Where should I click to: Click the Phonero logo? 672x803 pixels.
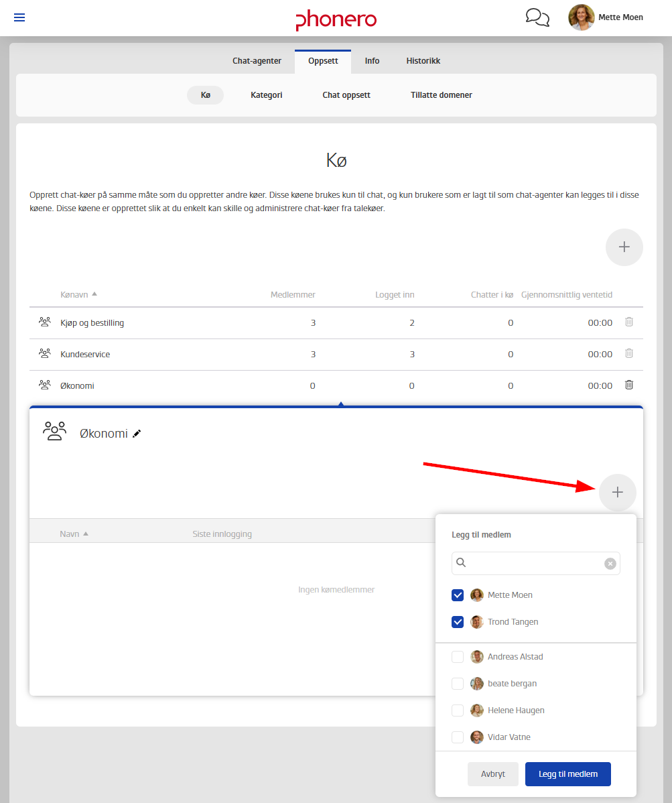tap(336, 19)
